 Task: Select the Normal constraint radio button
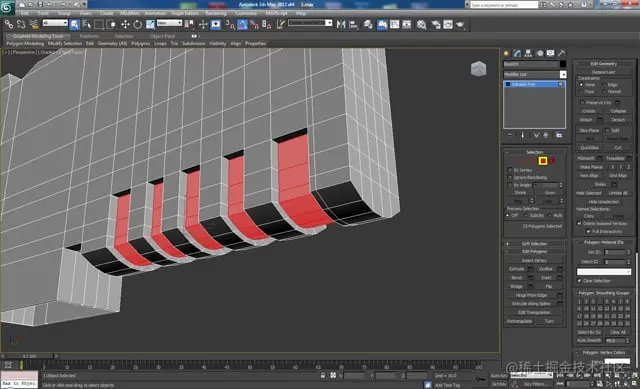tap(604, 91)
